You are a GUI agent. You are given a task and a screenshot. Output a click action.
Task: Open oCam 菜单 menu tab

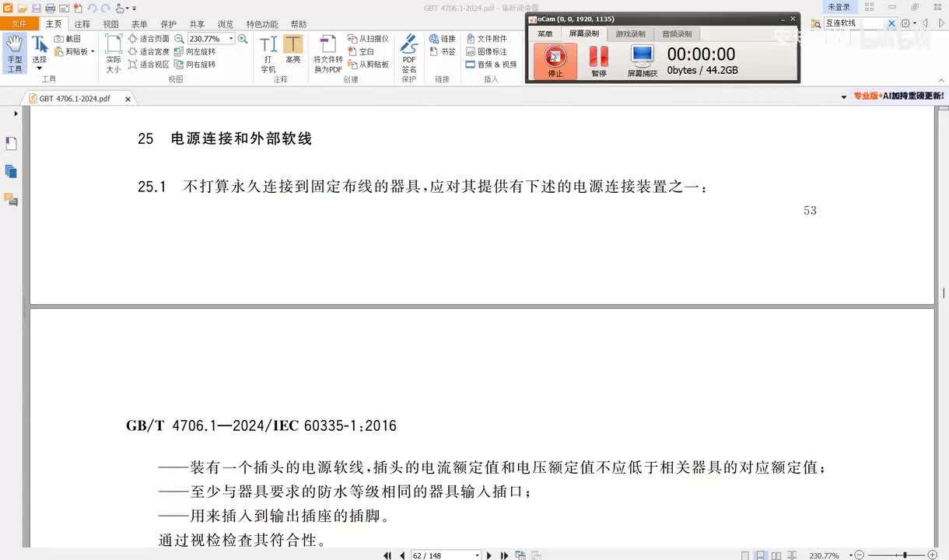545,33
